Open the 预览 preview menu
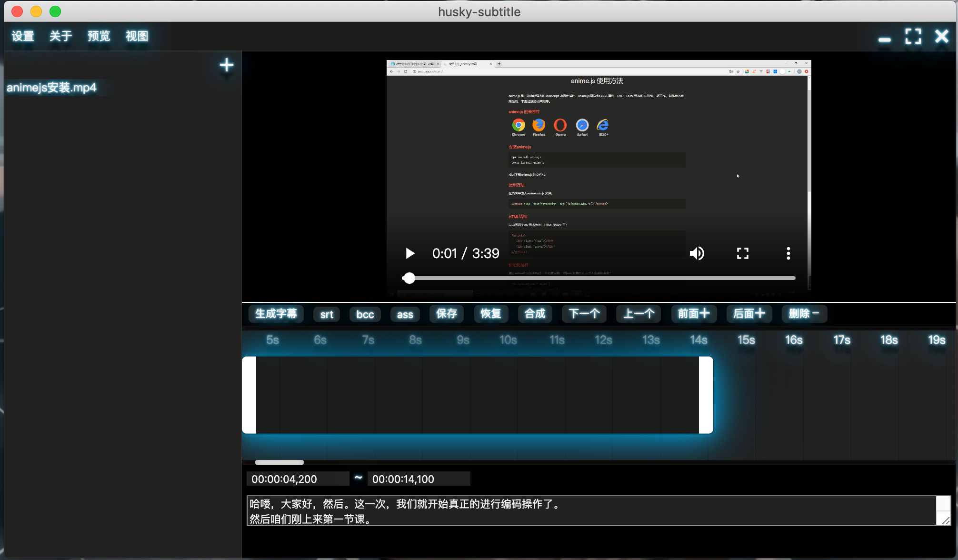This screenshot has width=958, height=560. pyautogui.click(x=99, y=36)
